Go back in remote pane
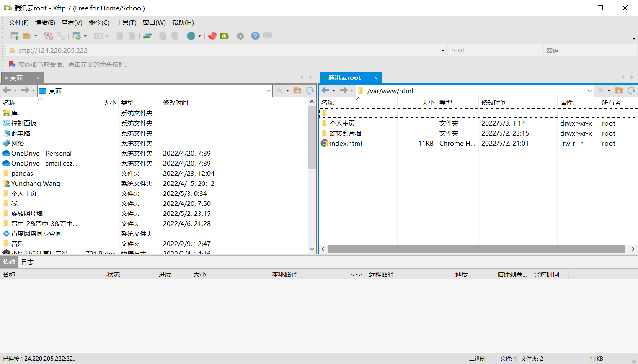638x364 pixels. pos(325,90)
